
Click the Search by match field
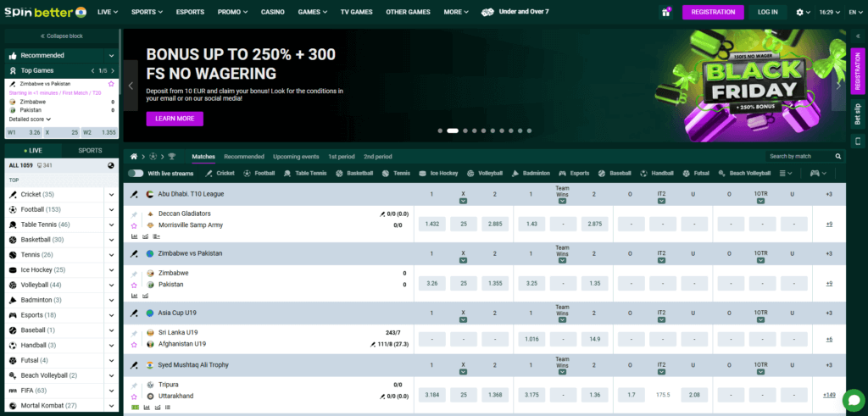point(800,157)
